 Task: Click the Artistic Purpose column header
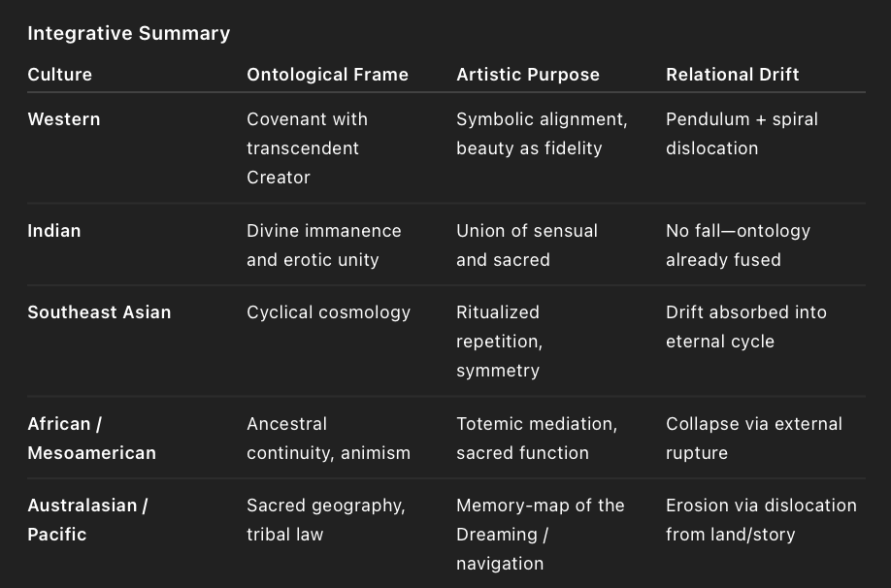coord(528,75)
